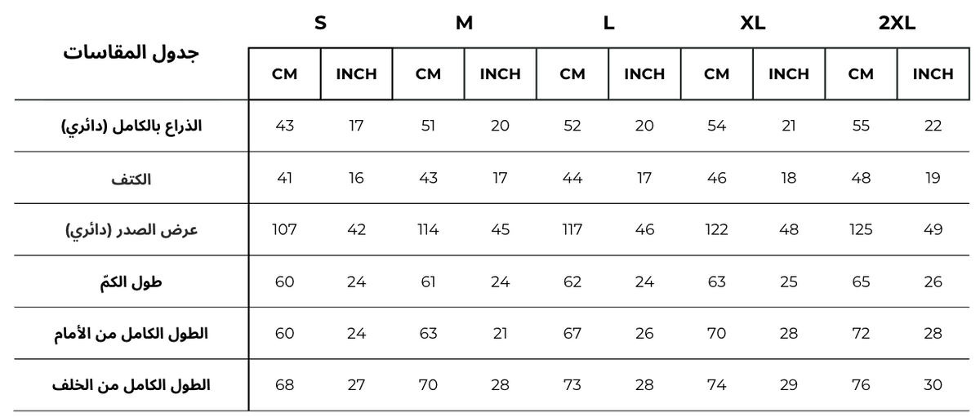Select the XL size heading
This screenshot has width=980, height=417.
(752, 24)
